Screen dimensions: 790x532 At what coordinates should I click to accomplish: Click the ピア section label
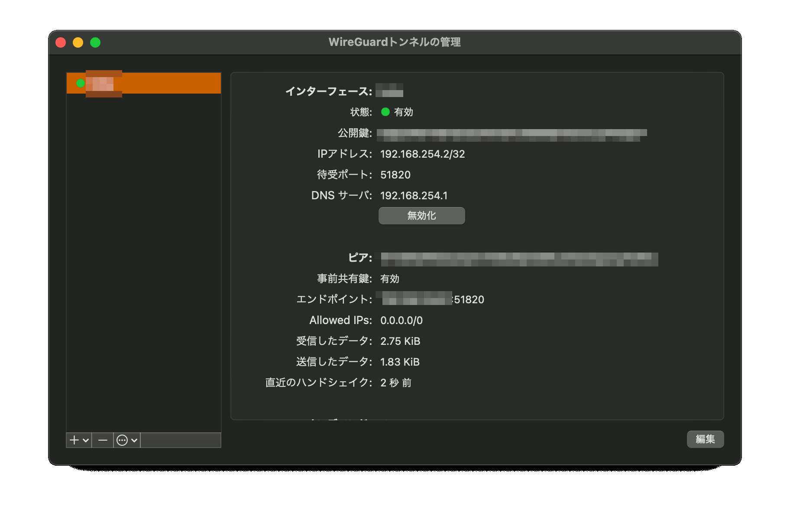point(360,258)
